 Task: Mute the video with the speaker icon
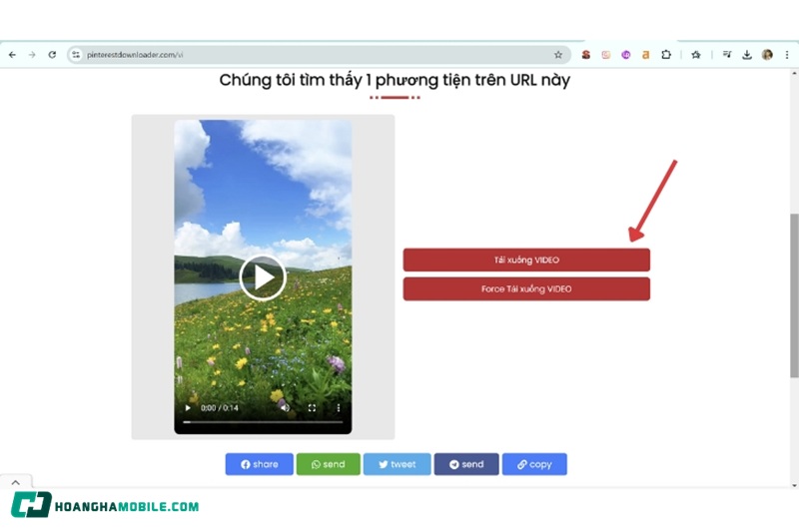coord(285,408)
